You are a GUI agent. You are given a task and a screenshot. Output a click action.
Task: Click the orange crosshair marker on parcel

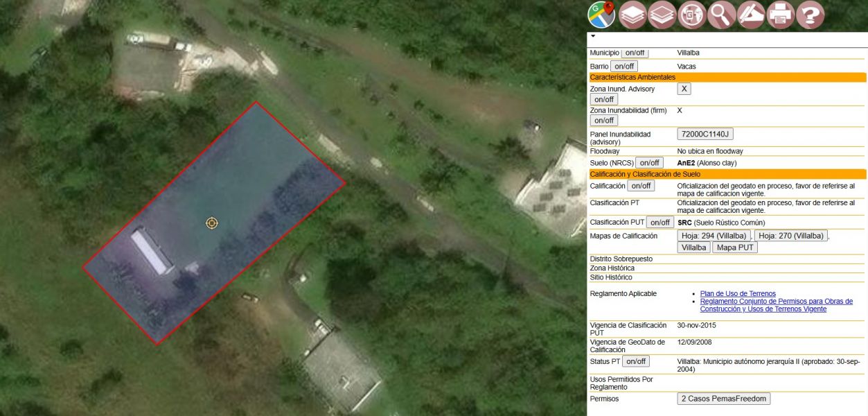212,223
